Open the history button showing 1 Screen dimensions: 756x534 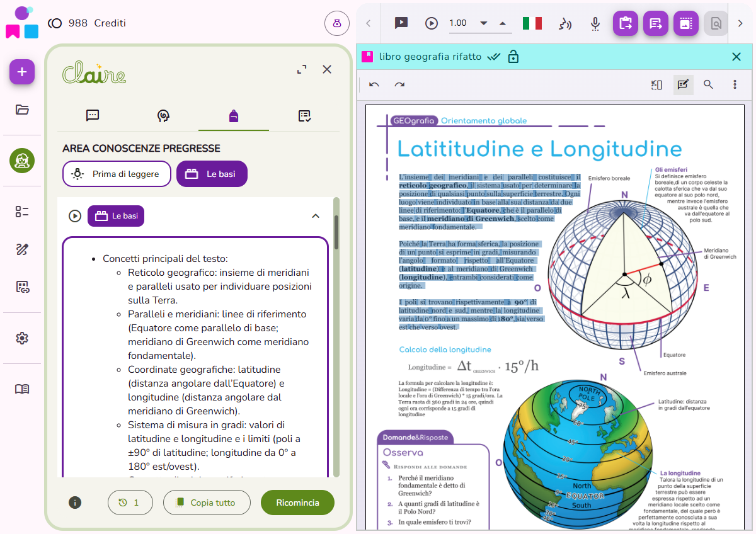pos(130,503)
